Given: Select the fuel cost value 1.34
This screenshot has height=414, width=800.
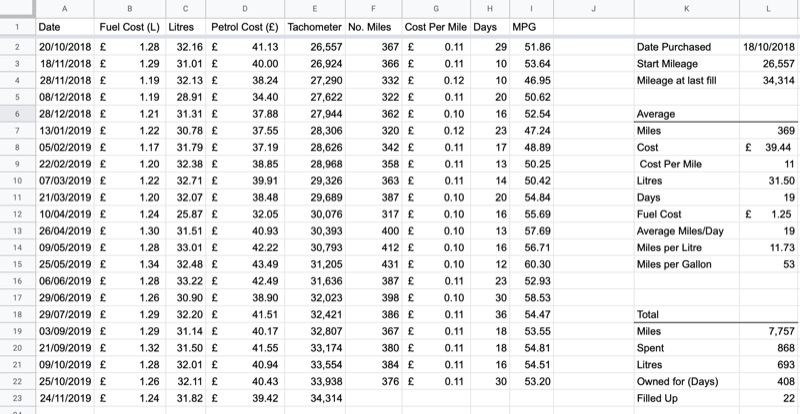Looking at the screenshot, I should coord(130,264).
